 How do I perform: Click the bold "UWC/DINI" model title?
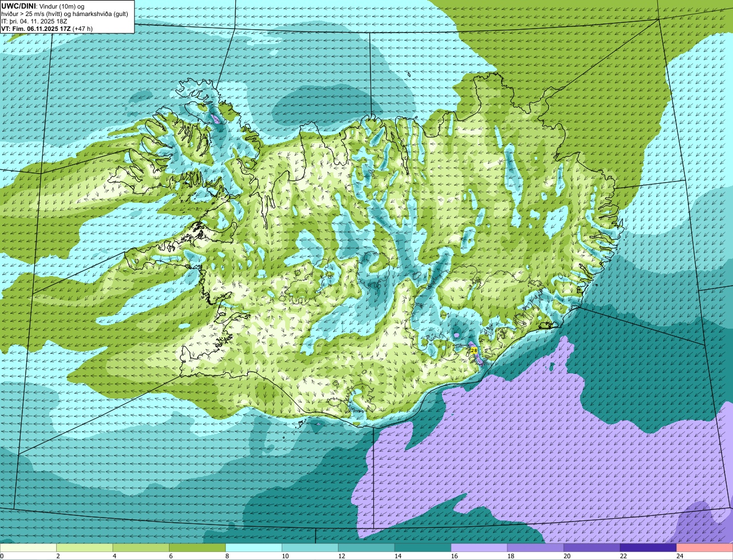click(x=18, y=6)
